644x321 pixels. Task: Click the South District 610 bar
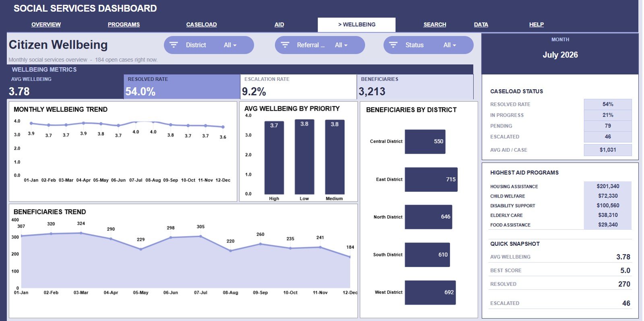coord(427,255)
